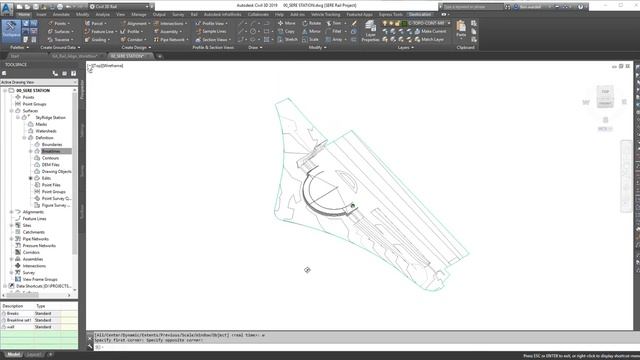Click the Points tool icon
This screenshot has height=360, width=640.
pyautogui.click(x=50, y=24)
